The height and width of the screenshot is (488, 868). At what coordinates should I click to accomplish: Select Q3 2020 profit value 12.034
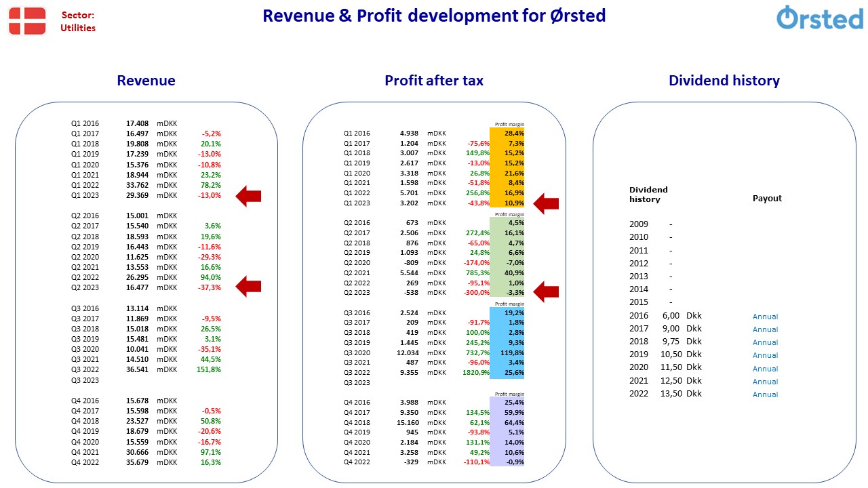[407, 353]
